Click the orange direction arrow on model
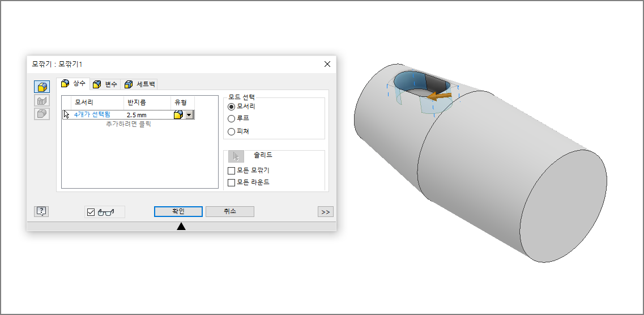 coord(438,96)
